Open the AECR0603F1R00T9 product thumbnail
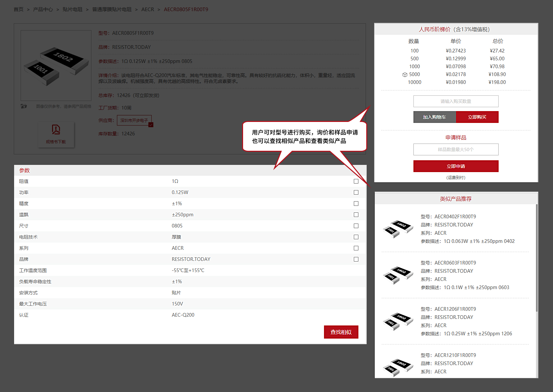Screen dimensions: 553x392 [398, 275]
